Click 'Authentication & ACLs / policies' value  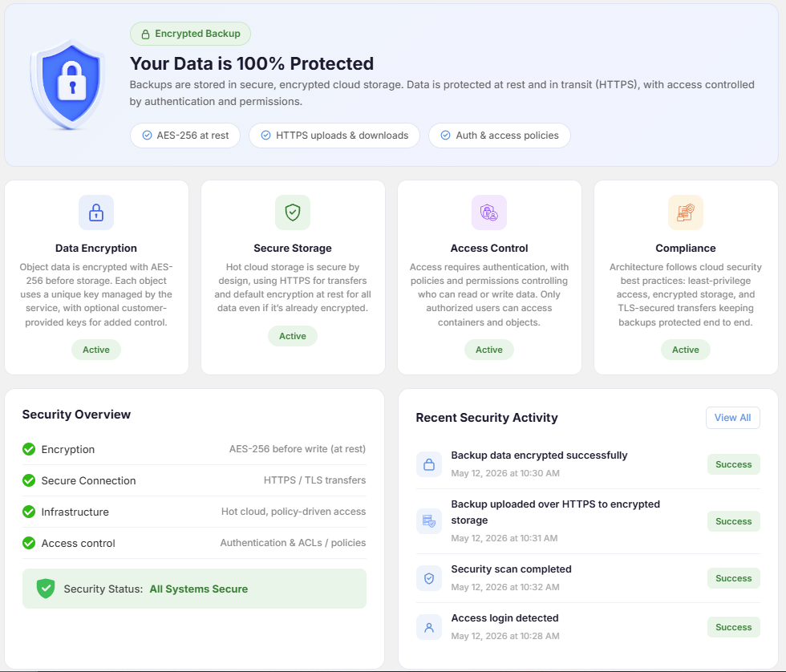coord(293,543)
